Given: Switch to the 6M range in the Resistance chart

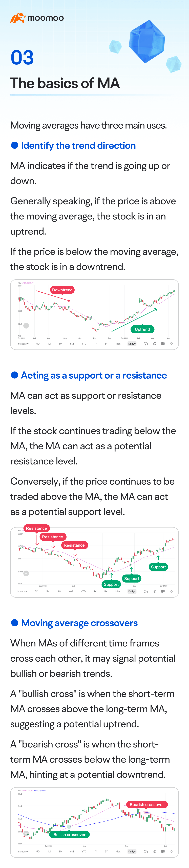Looking at the screenshot, I should pyautogui.click(x=71, y=591).
